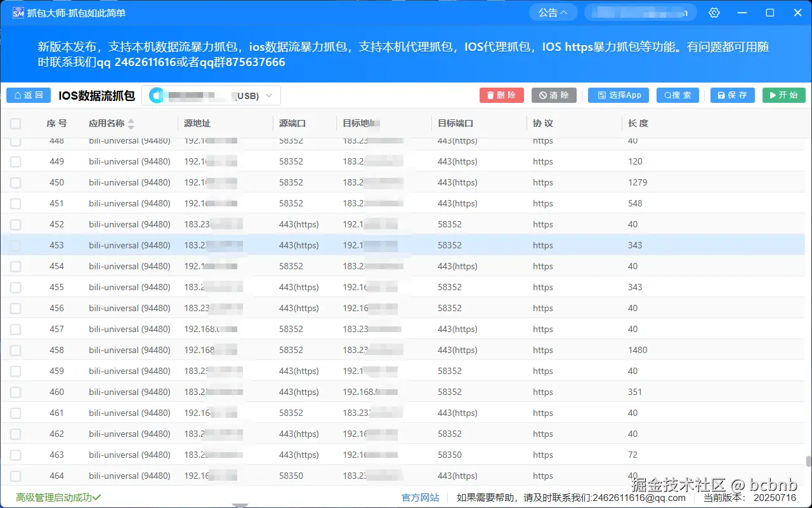The image size is (812, 508).
Task: Open the settings gear in the title bar
Action: 714,12
